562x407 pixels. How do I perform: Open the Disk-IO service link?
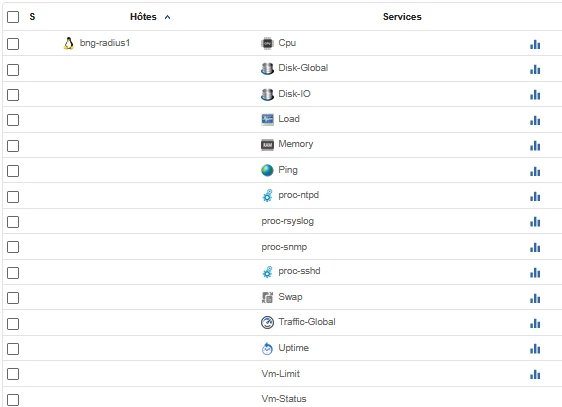(294, 94)
